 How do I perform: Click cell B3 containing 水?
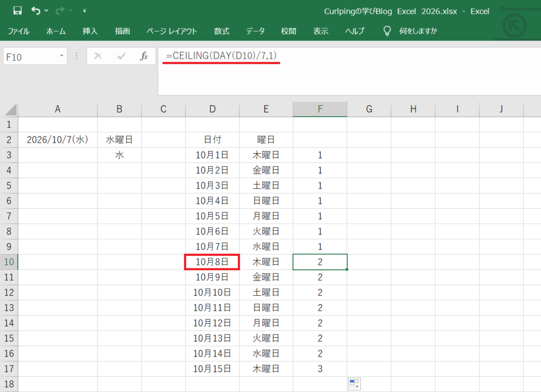(x=119, y=155)
